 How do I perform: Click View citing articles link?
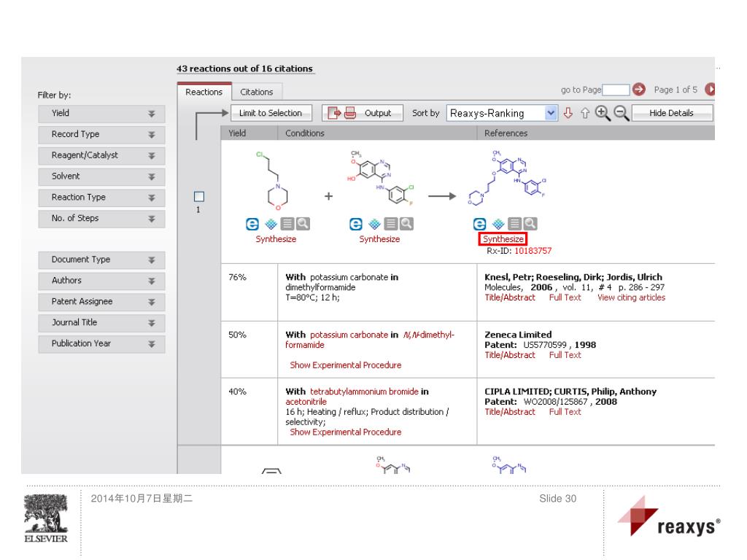[631, 297]
